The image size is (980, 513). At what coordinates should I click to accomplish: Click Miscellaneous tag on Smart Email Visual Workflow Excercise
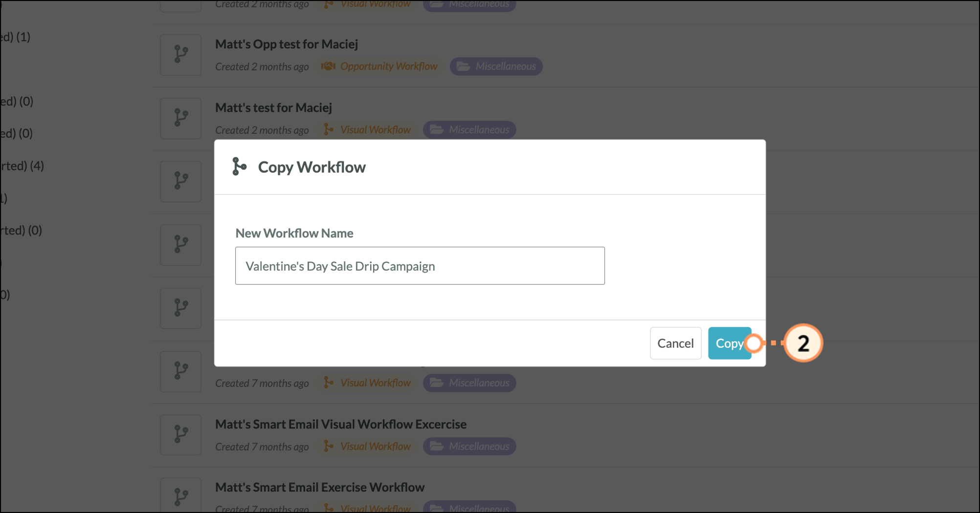[469, 447]
